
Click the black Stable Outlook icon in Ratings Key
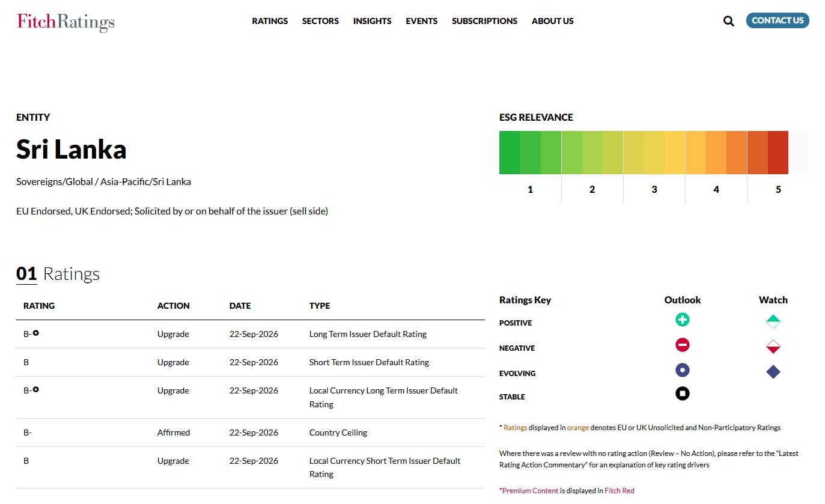(682, 393)
